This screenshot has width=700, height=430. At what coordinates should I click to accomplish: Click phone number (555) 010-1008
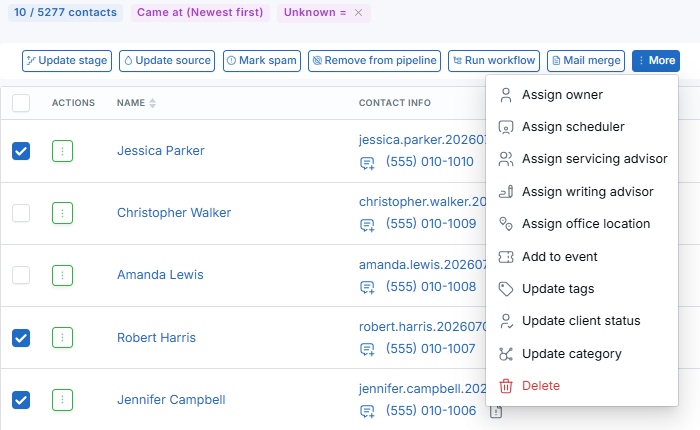point(431,287)
